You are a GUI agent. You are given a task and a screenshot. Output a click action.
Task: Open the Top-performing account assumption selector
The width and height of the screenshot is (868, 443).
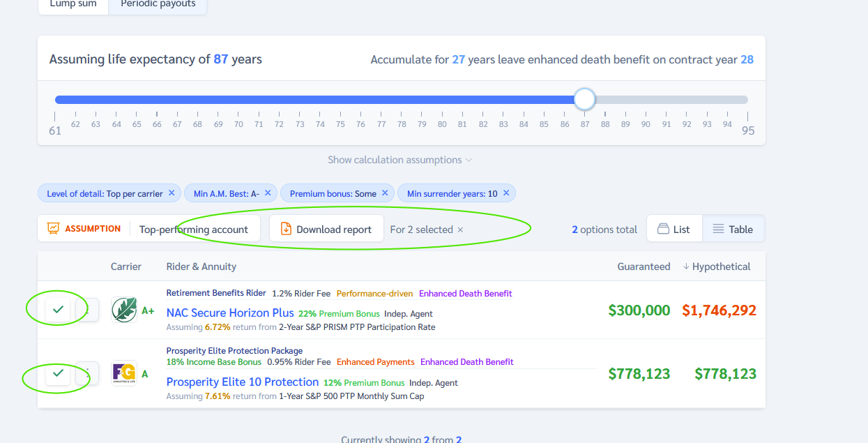click(194, 229)
